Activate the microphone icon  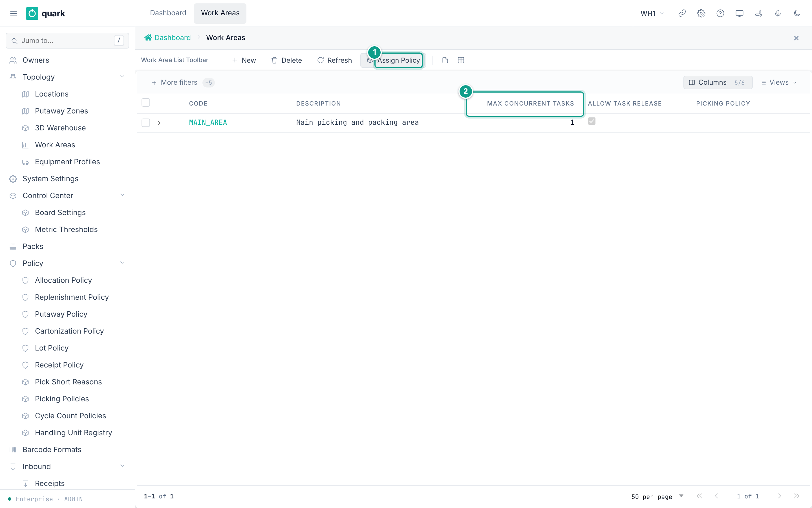click(x=777, y=14)
